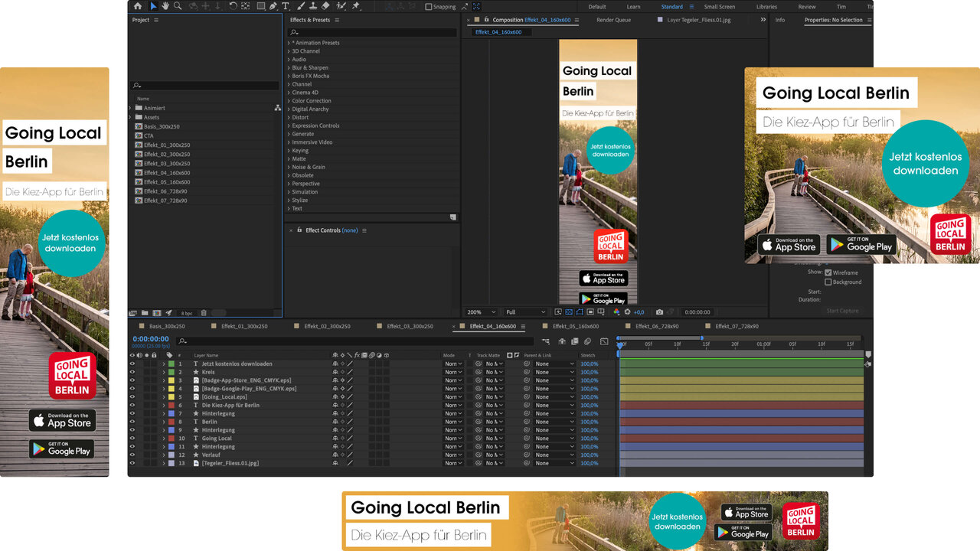Click the motion blur icon in timeline
This screenshot has height=551, width=980.
pyautogui.click(x=587, y=341)
